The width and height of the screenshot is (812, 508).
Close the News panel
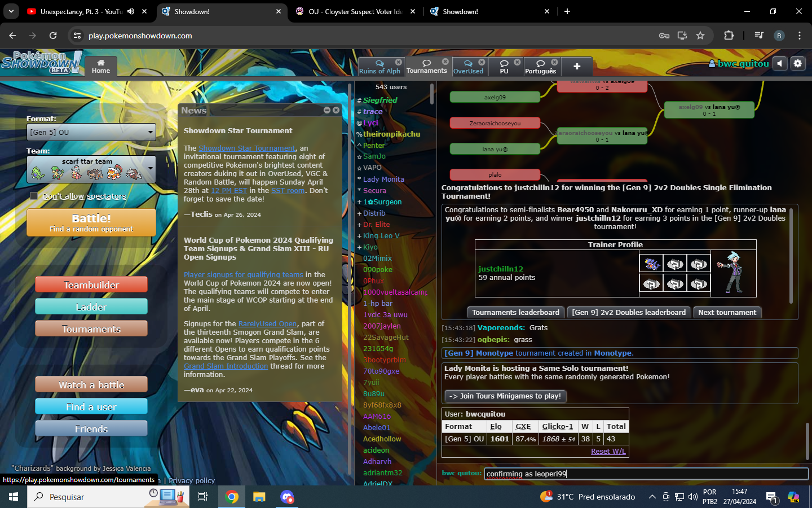[x=336, y=110]
